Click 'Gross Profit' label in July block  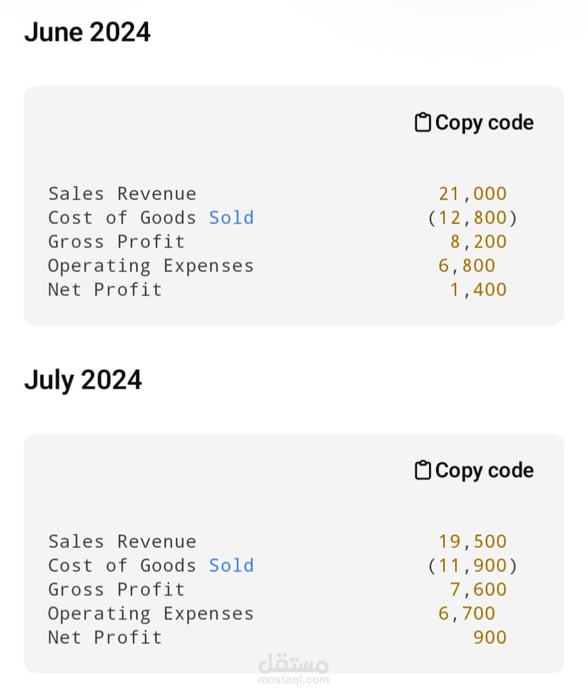[116, 590]
